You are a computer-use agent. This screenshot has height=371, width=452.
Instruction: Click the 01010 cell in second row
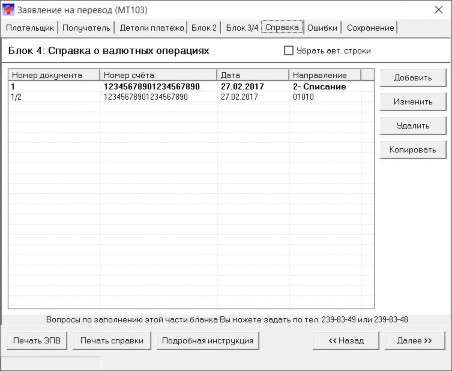(303, 97)
